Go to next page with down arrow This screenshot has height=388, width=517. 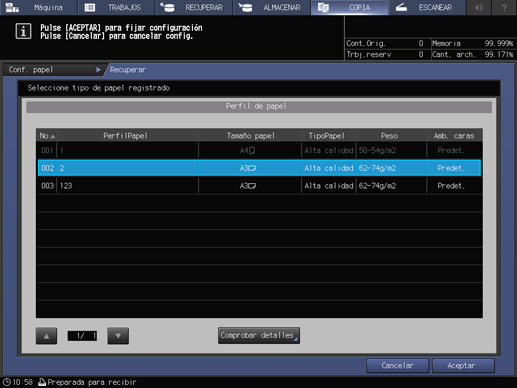[x=118, y=336]
